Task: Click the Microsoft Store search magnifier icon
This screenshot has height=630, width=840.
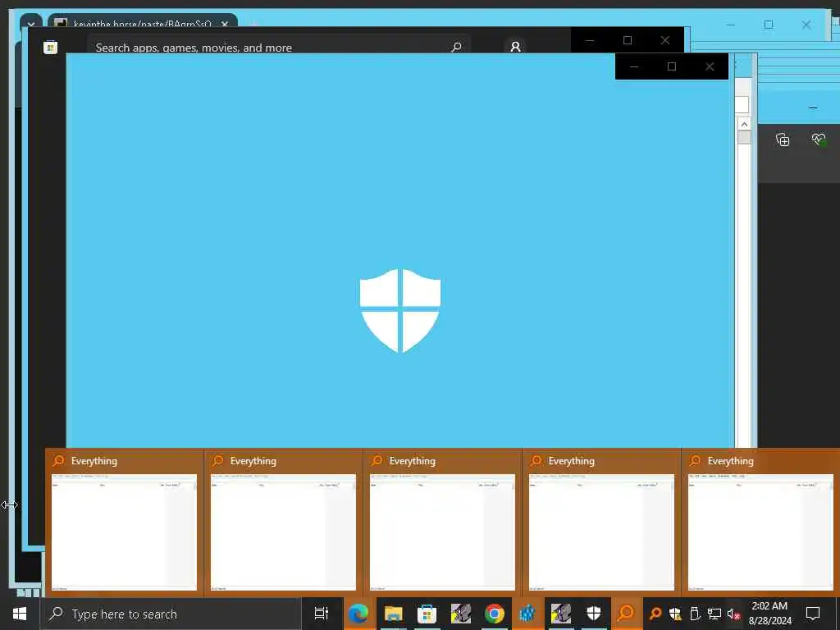Action: (456, 47)
